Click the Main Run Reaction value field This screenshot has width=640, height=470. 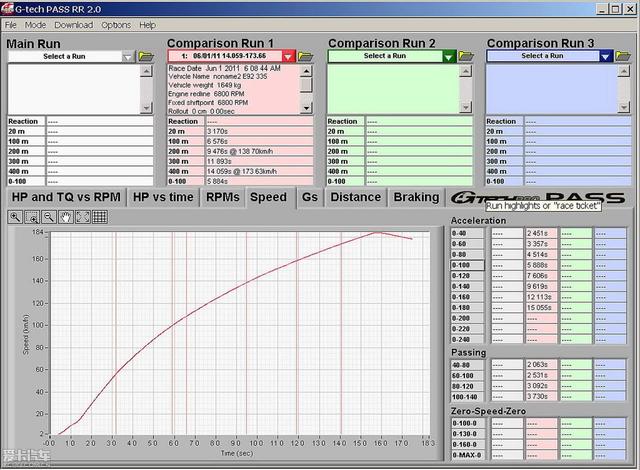100,122
